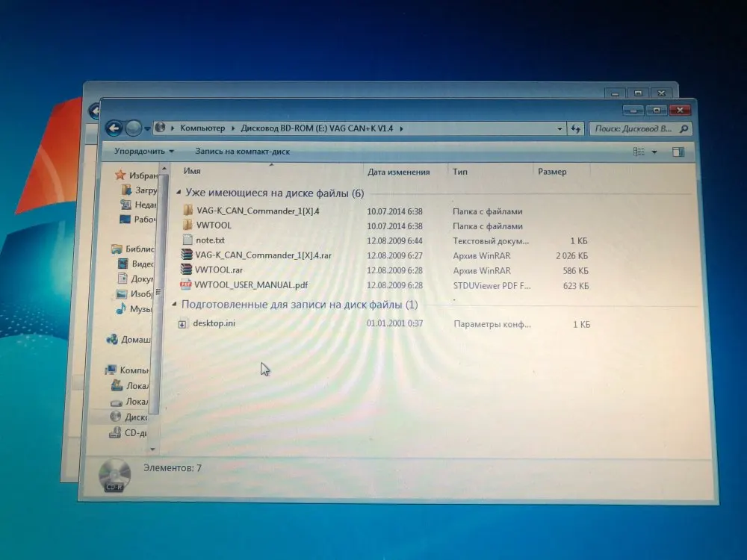
Task: Click the sidebar scroll down arrow
Action: 152,449
